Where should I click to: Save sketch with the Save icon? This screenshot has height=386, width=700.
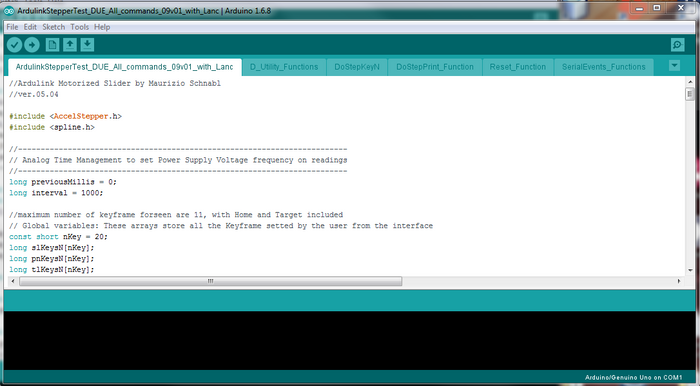(87, 45)
